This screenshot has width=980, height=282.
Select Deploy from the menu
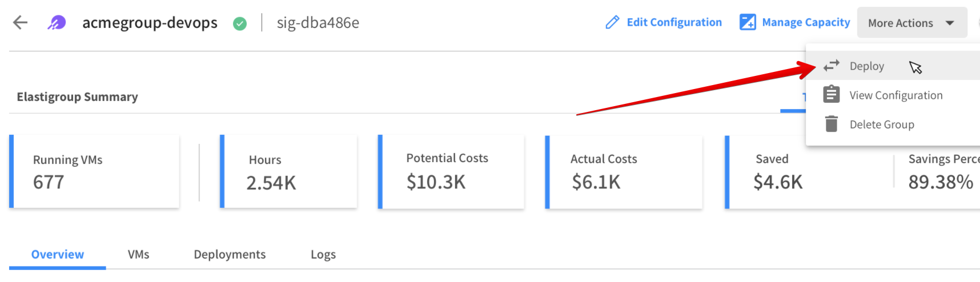867,66
